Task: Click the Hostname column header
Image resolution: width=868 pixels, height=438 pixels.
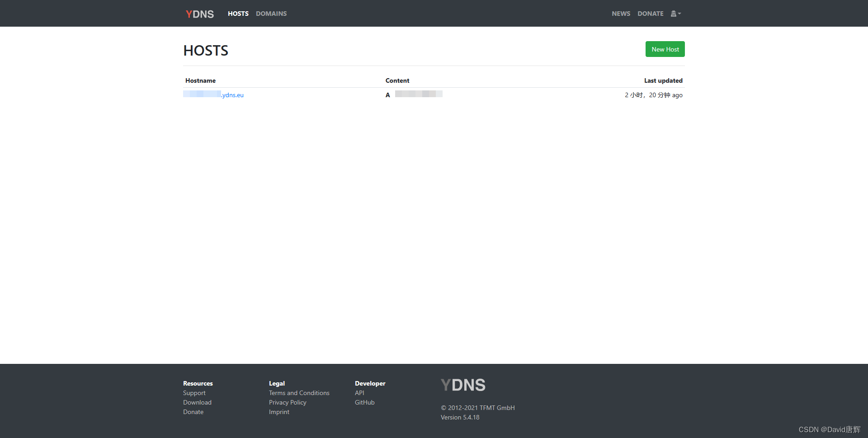Action: [x=200, y=80]
